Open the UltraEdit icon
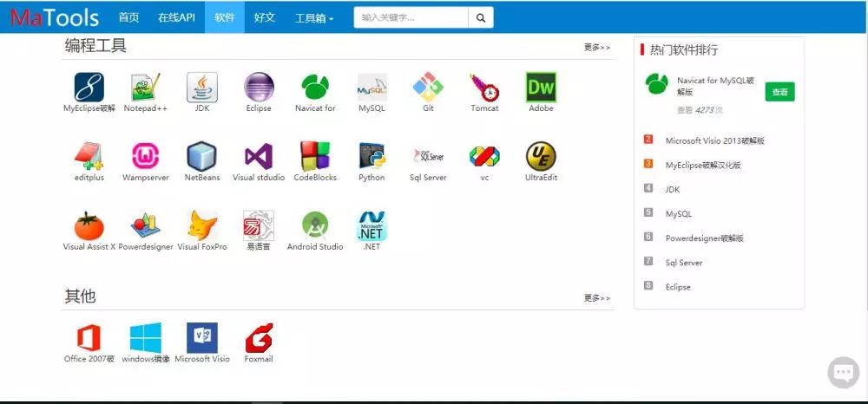868x404 pixels. click(541, 156)
